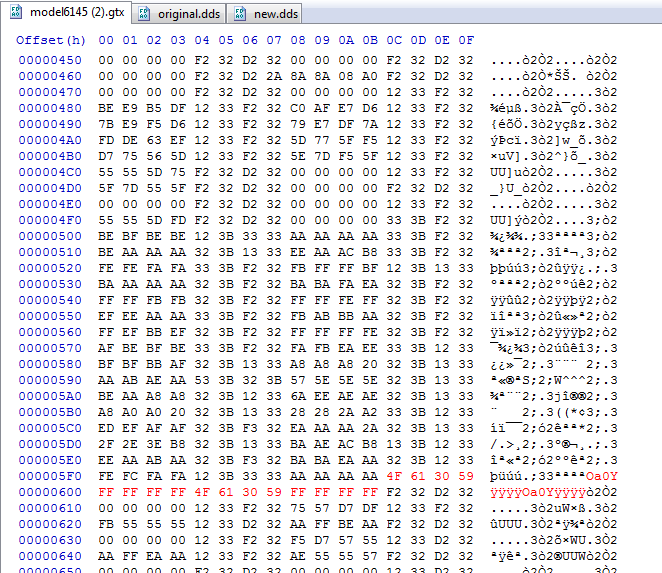Image resolution: width=662 pixels, height=573 pixels.
Task: Click byte BE at start of row 00000480
Action: pos(106,108)
